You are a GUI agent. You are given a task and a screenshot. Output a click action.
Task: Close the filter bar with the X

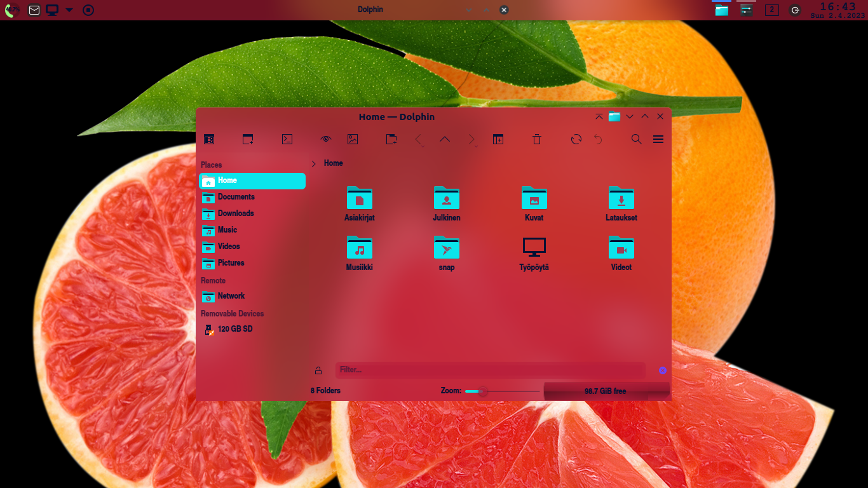click(x=663, y=370)
